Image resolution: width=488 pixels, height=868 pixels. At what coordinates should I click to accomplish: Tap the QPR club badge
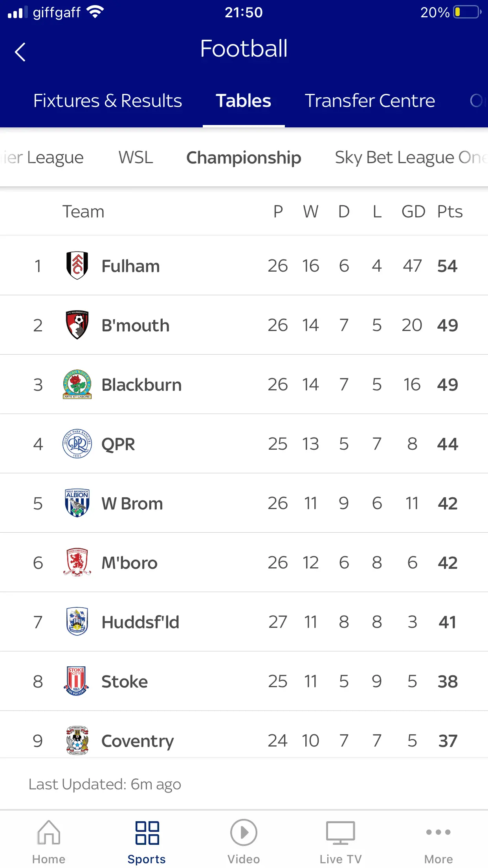point(77,444)
